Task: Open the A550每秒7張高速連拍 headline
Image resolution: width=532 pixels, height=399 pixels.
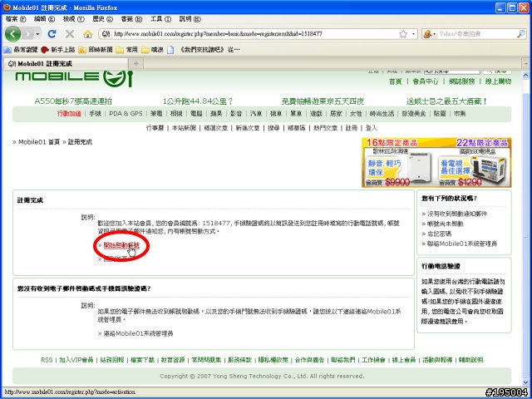Action: [73, 101]
